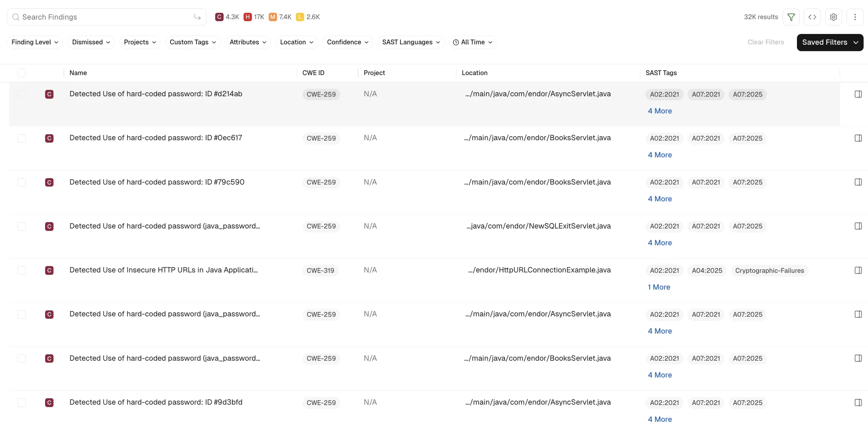Open side panel for ID #79c590
868x433 pixels.
(858, 182)
